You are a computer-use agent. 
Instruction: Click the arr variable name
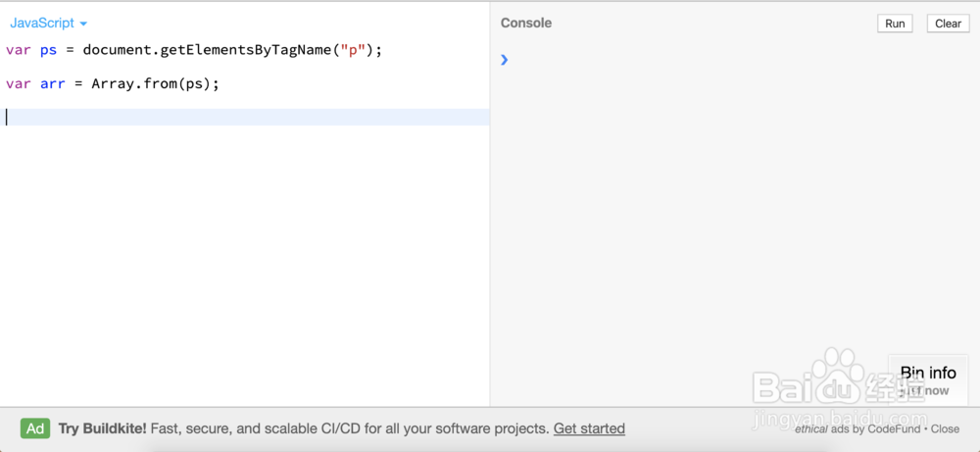coord(53,83)
